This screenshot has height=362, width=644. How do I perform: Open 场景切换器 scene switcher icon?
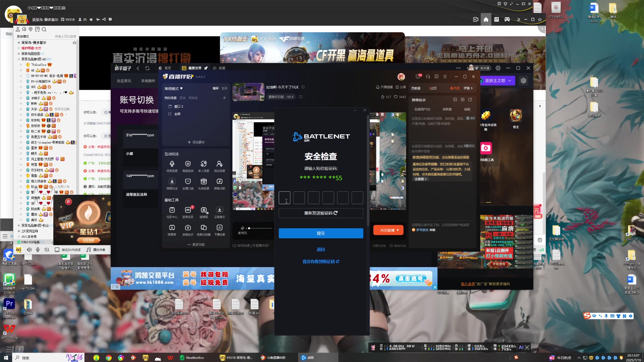tap(204, 230)
